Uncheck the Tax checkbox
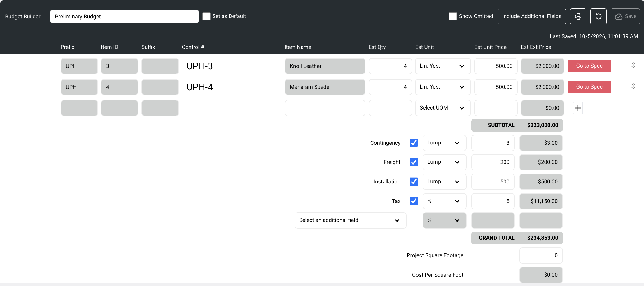The width and height of the screenshot is (644, 286). click(x=414, y=201)
